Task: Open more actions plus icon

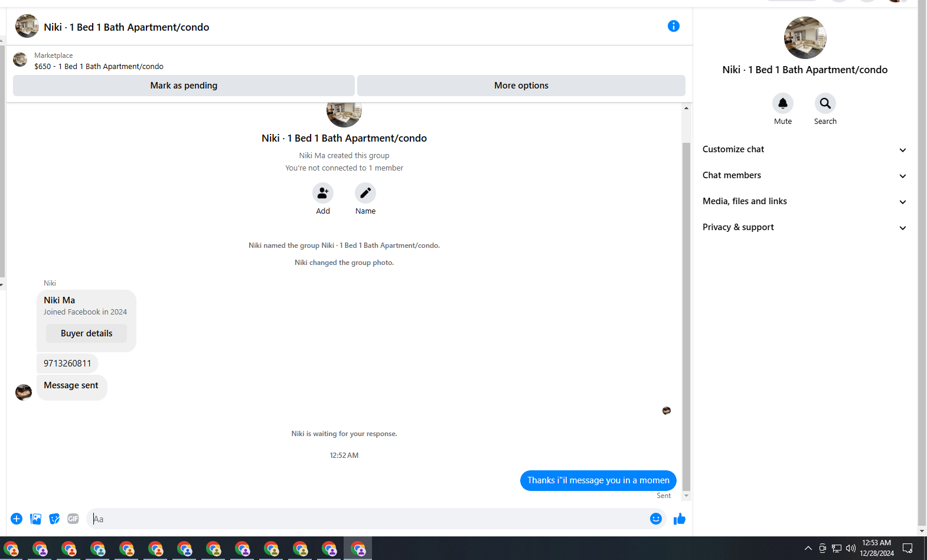Action: pos(17,519)
